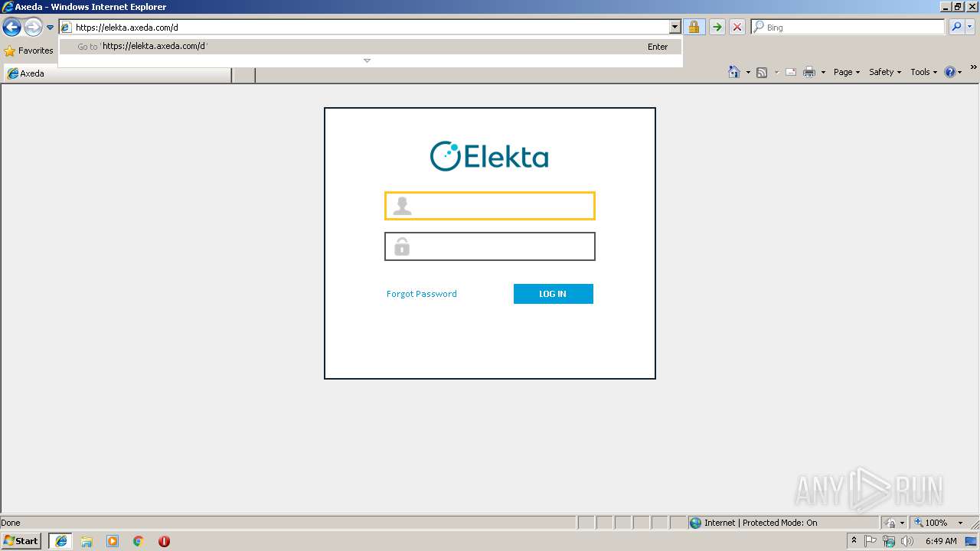This screenshot has height=551, width=980.
Task: Click the RSS feeds icon
Action: [x=762, y=73]
